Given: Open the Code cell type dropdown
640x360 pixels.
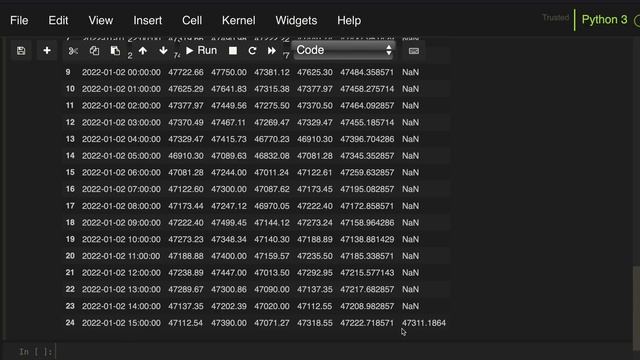Looking at the screenshot, I should [343, 50].
